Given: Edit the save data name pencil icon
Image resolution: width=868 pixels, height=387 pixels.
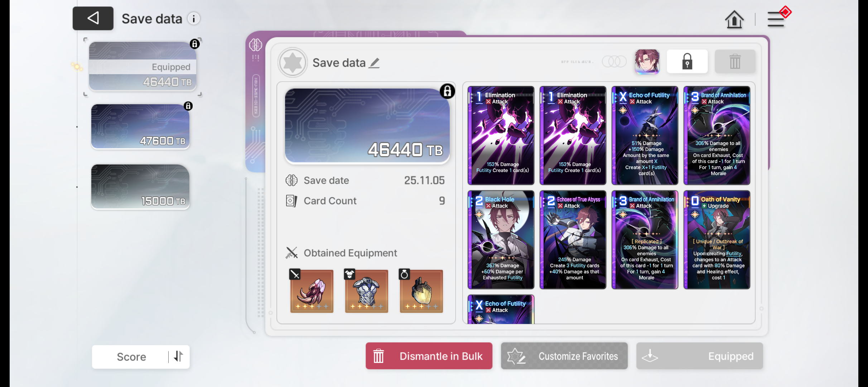Looking at the screenshot, I should pyautogui.click(x=375, y=63).
